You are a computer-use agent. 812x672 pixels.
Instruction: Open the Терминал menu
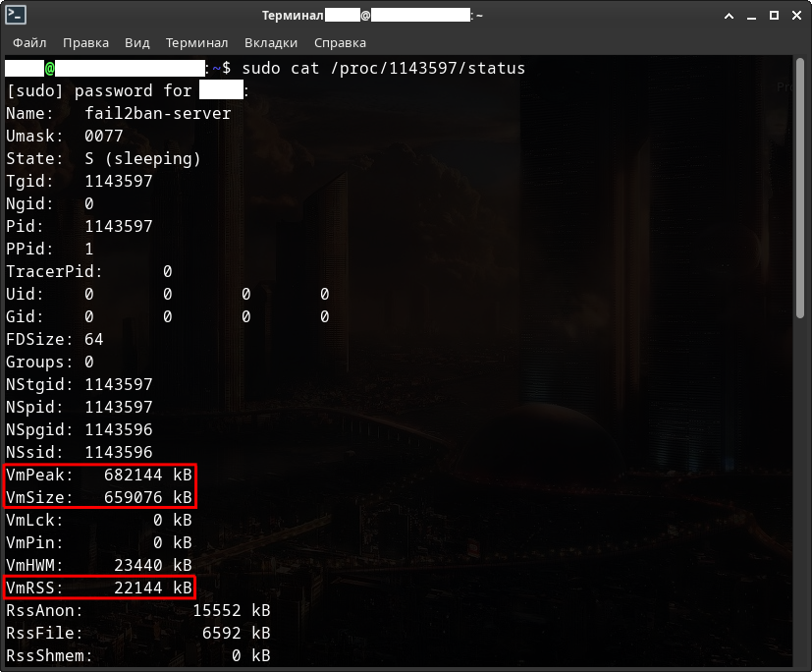pos(196,43)
